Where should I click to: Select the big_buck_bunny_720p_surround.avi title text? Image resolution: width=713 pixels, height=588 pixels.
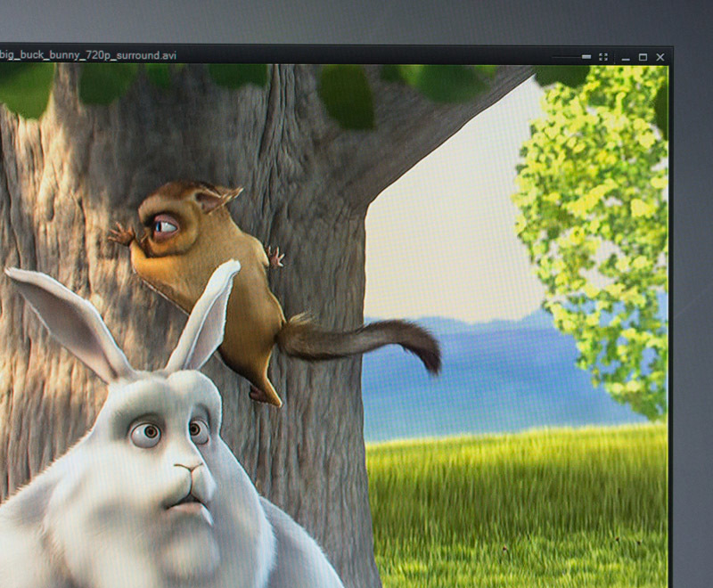click(x=87, y=55)
